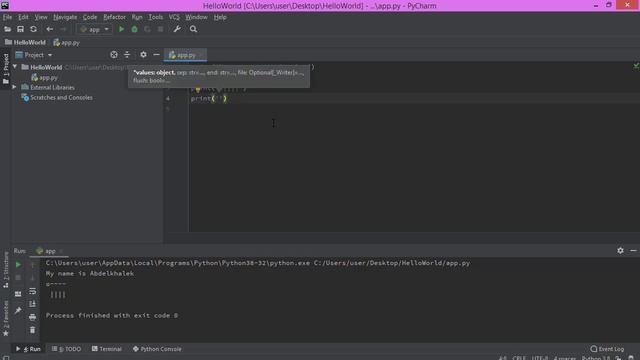Open the Help menu
Viewport: 640px width, 360px height.
pyautogui.click(x=220, y=17)
